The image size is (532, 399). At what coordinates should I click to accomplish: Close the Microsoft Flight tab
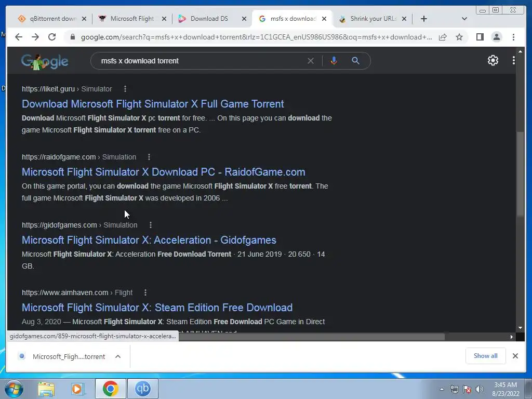[164, 19]
